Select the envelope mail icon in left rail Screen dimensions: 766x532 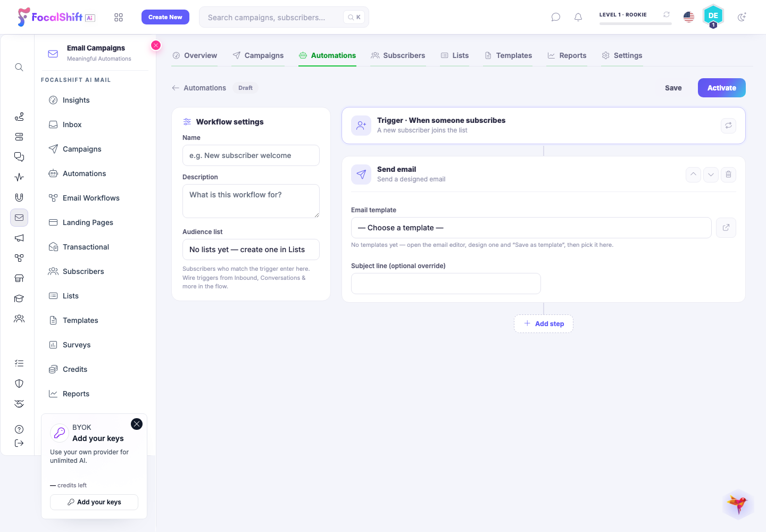19,218
